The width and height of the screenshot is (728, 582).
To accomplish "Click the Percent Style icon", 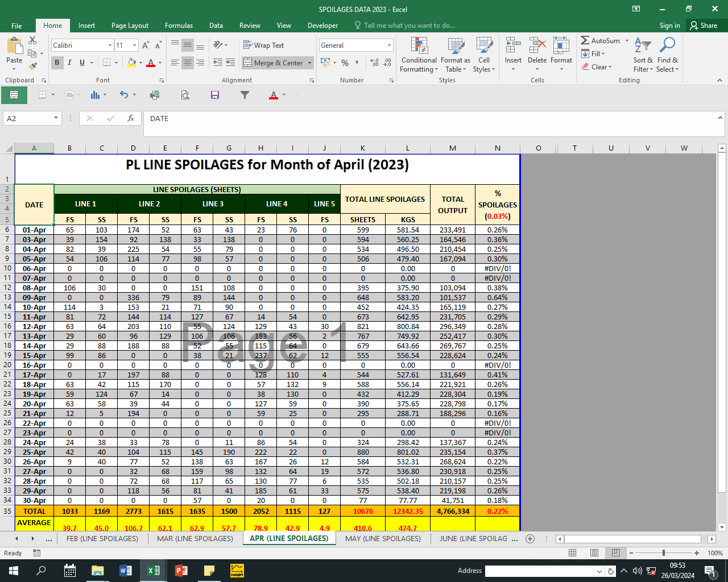I will 345,63.
